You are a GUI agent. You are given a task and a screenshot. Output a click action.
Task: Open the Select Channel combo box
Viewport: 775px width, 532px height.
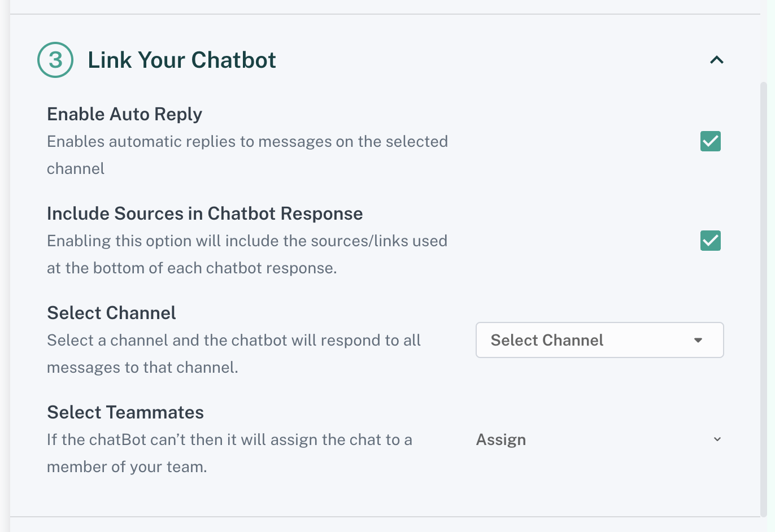599,340
